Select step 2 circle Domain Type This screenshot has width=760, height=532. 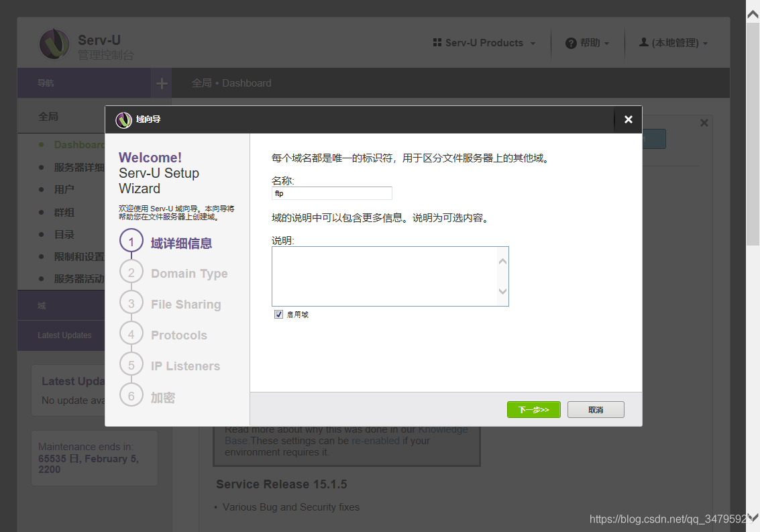131,272
